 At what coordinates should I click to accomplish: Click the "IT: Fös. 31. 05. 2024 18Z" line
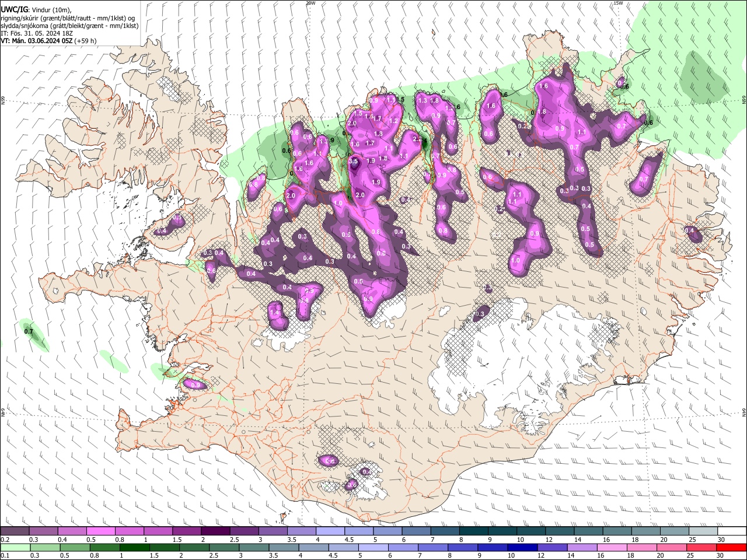click(x=37, y=33)
